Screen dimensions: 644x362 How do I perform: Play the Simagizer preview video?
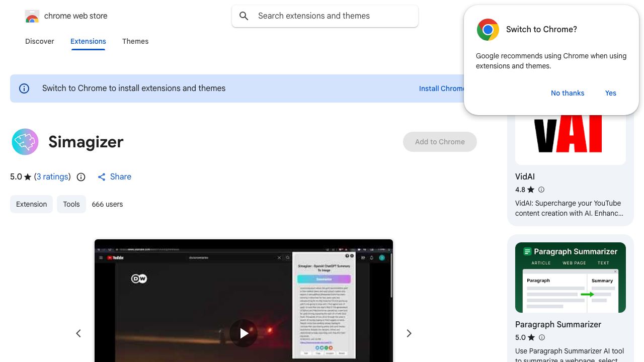244,333
